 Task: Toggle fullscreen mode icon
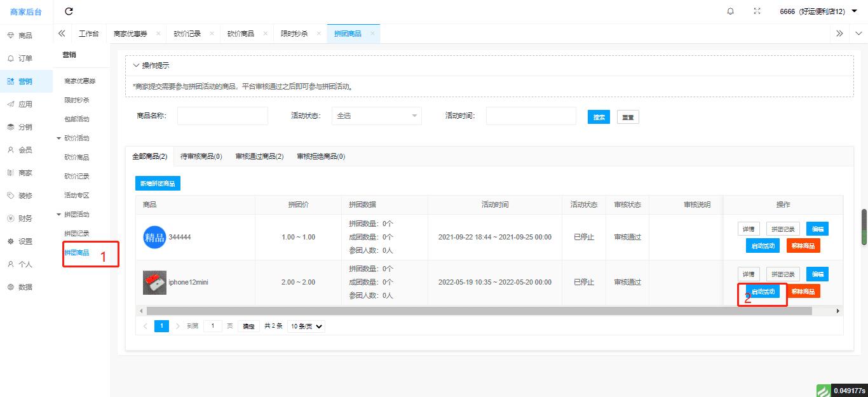(x=757, y=11)
